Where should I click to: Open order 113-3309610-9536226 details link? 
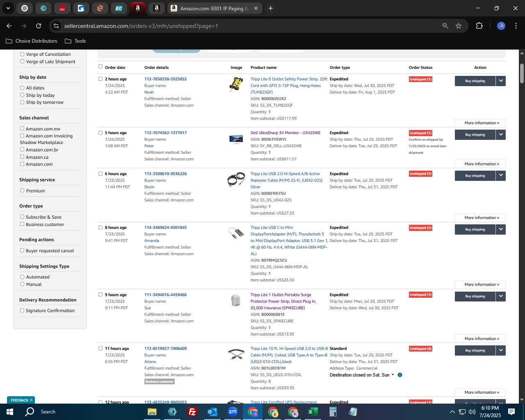[x=165, y=174]
